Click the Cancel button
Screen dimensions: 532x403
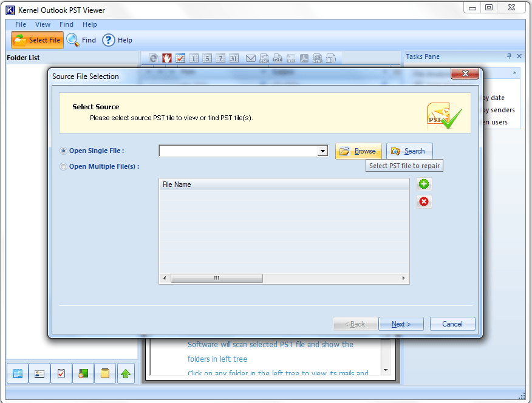(452, 324)
